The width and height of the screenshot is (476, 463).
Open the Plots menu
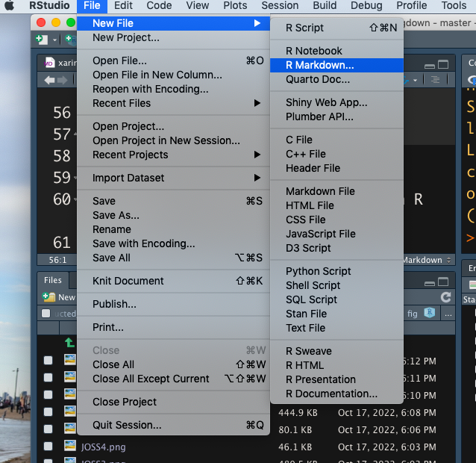tap(235, 6)
